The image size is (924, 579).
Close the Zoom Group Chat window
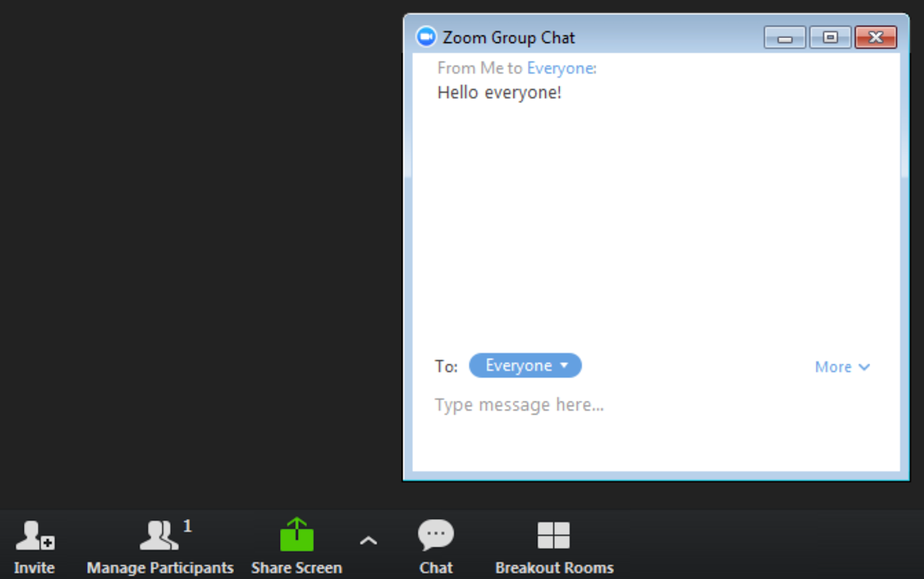876,38
